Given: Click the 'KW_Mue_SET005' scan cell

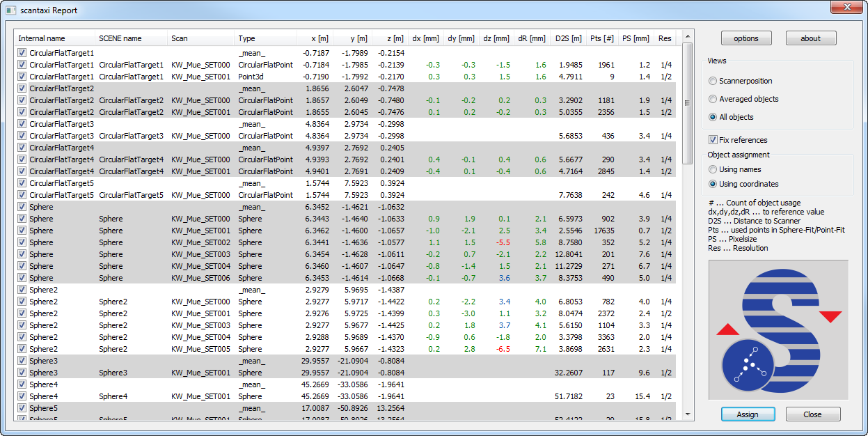Looking at the screenshot, I should (200, 349).
